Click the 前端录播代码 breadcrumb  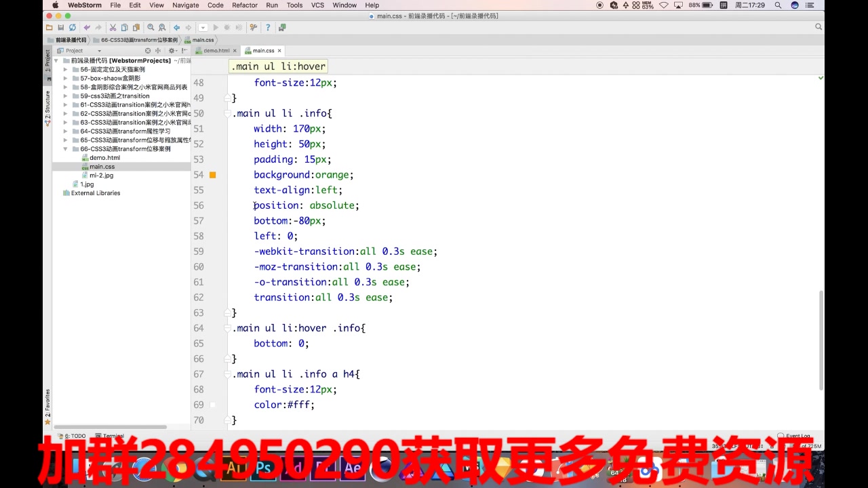coord(66,40)
